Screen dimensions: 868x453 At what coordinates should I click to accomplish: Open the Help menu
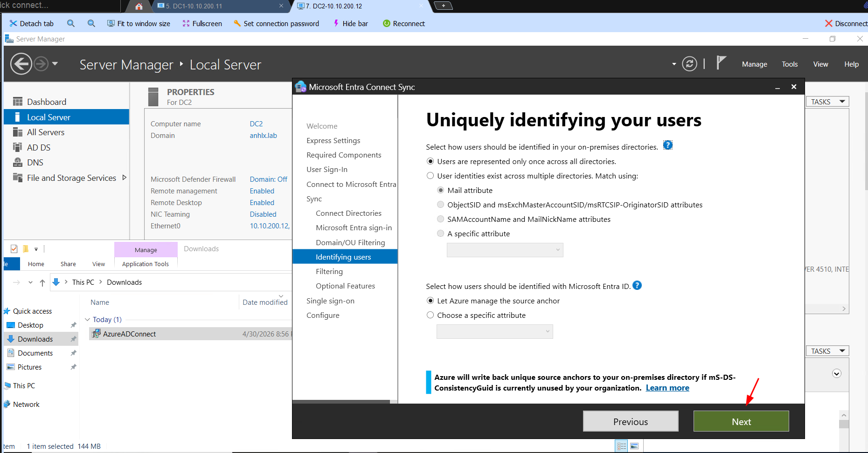[851, 64]
